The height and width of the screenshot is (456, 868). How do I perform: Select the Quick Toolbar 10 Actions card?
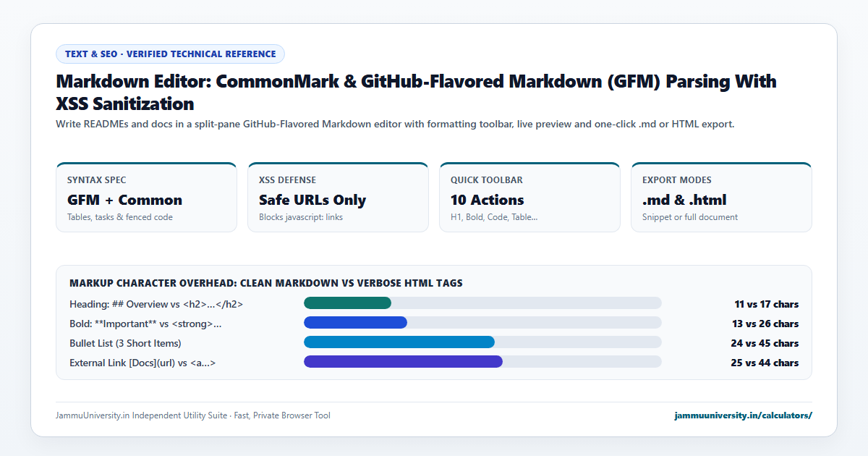529,197
